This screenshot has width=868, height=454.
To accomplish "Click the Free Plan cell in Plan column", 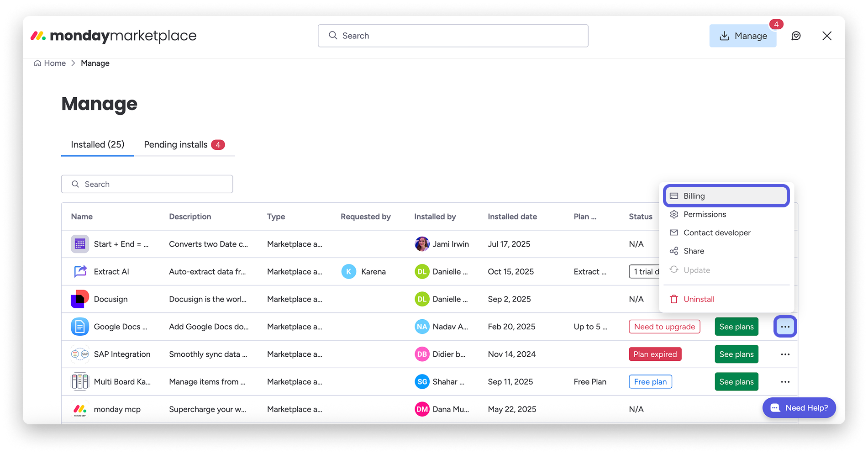I will point(590,381).
